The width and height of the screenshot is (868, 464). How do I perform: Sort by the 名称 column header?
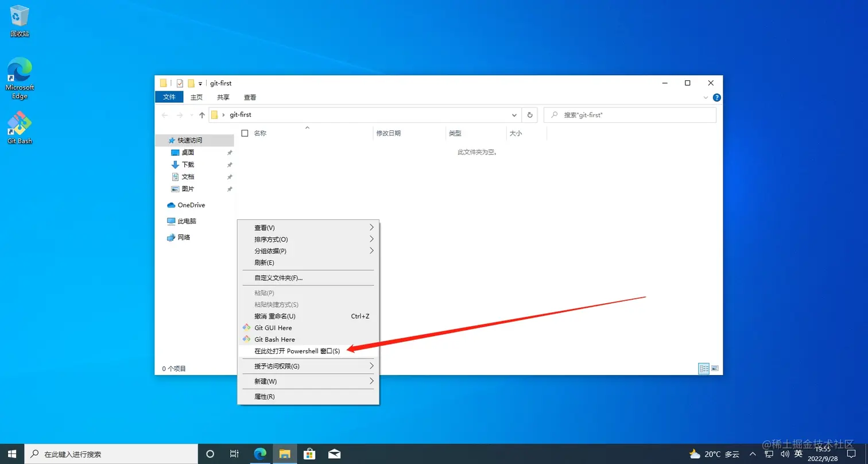[260, 133]
